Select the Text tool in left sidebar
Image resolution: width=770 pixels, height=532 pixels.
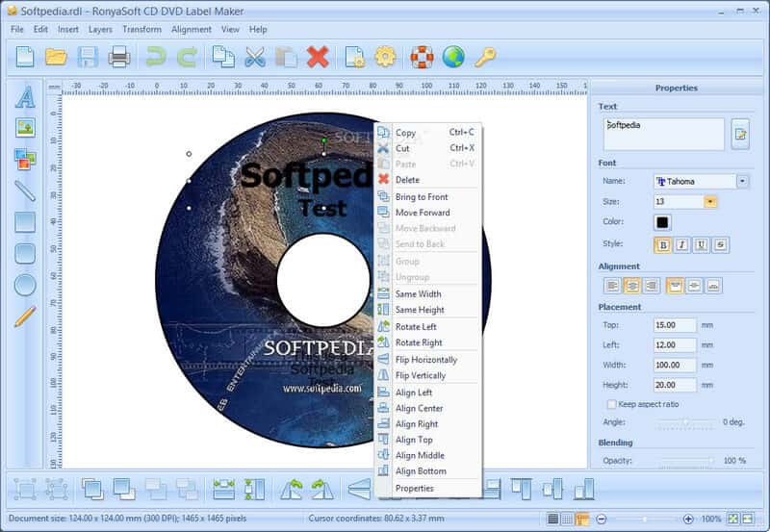coord(25,96)
